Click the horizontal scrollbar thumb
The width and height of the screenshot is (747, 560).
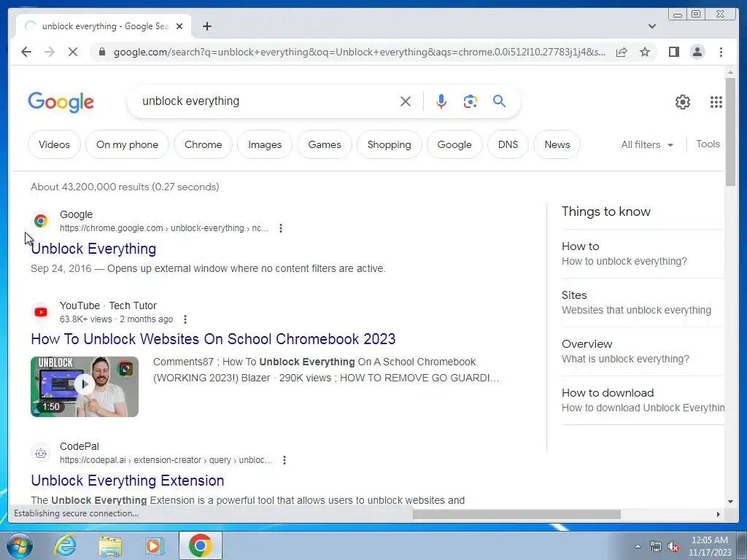[x=516, y=514]
